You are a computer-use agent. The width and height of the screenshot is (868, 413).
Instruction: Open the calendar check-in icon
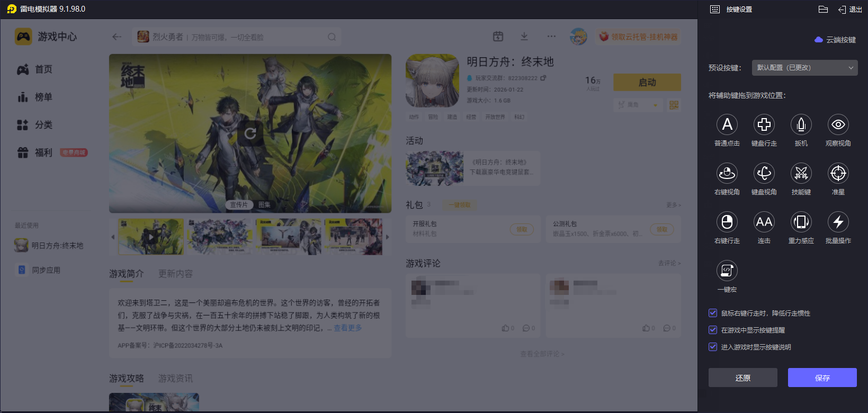(x=498, y=36)
